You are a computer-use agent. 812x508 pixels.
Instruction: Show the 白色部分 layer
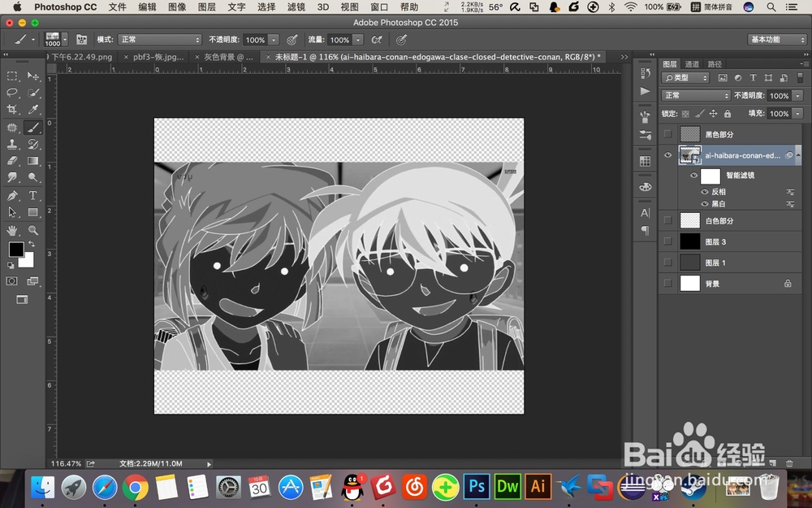[668, 221]
